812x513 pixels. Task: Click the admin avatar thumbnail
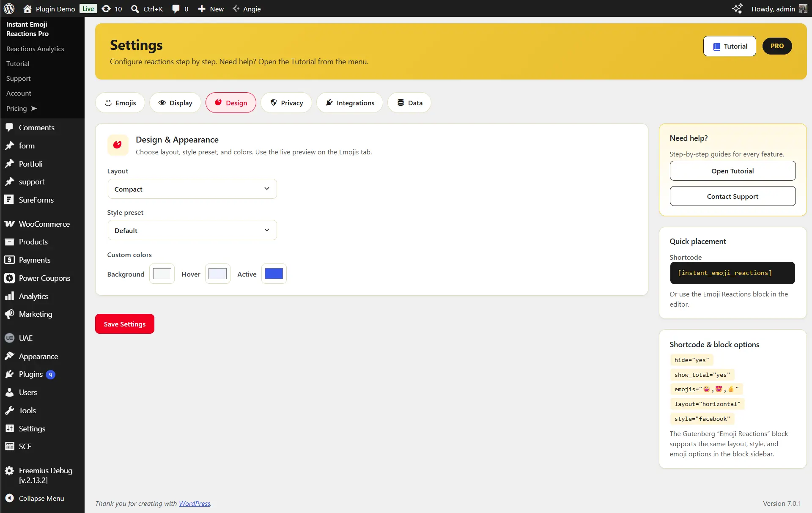[803, 8]
